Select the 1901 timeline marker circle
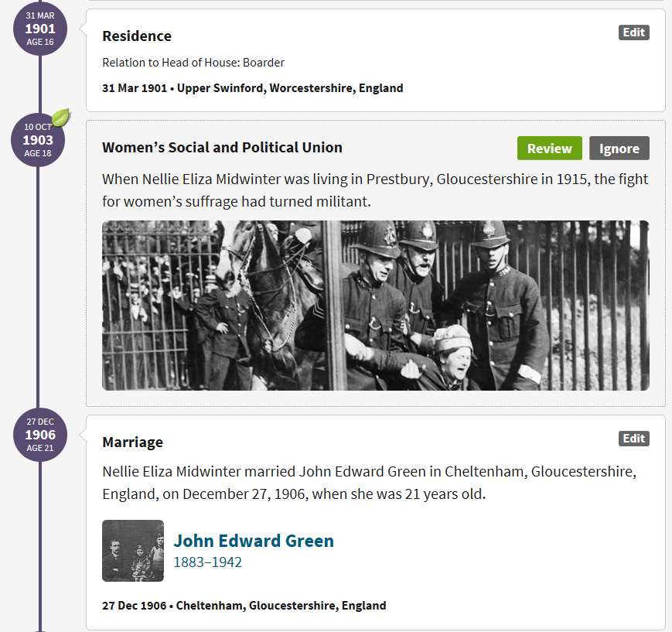Viewport: 672px width, 632px height. (39, 29)
